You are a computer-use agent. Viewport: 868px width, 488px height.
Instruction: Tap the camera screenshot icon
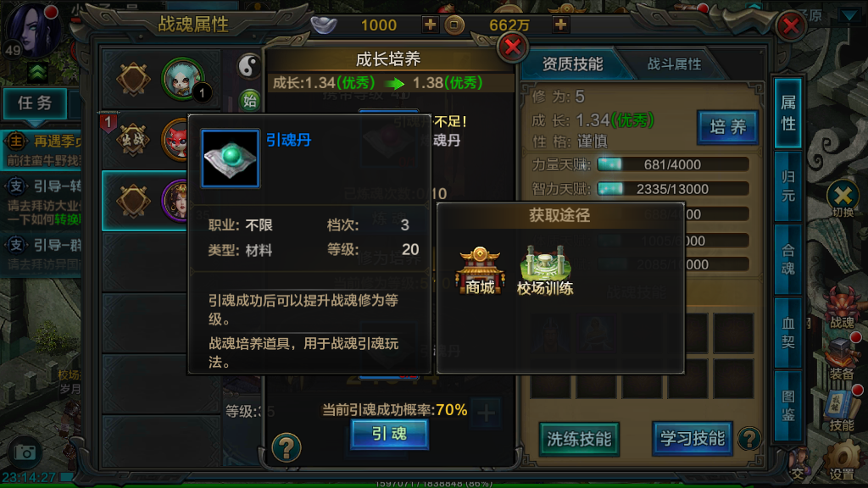click(25, 452)
